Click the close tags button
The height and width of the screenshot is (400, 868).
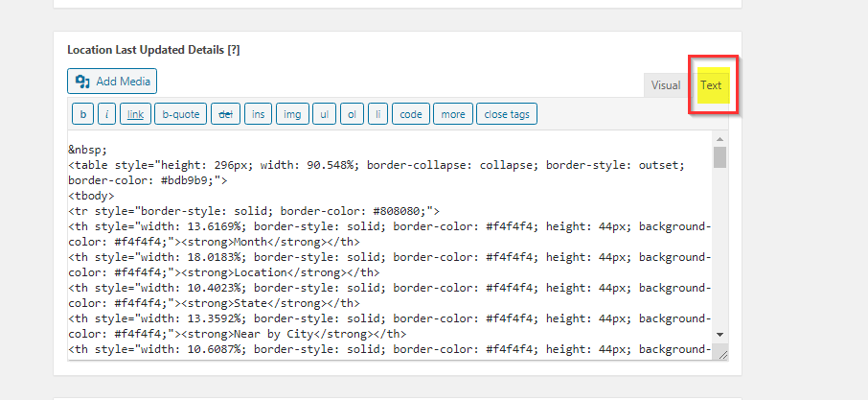(x=507, y=115)
